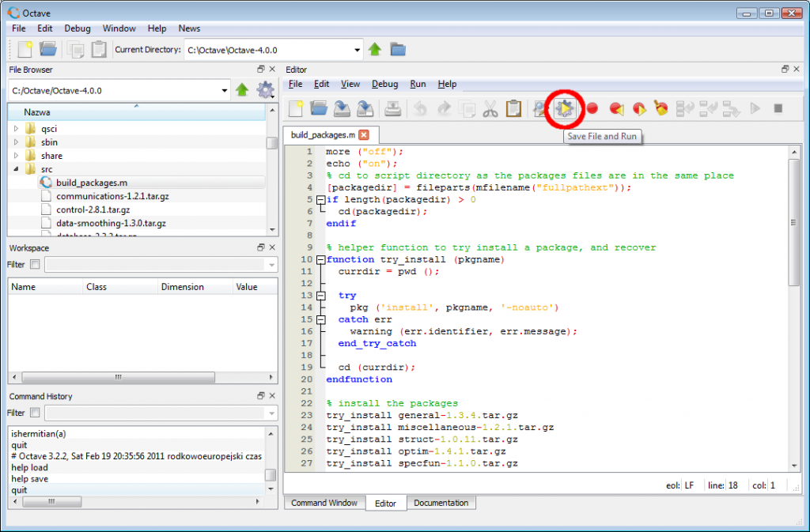Expand the qsci folder in tree

click(x=16, y=129)
